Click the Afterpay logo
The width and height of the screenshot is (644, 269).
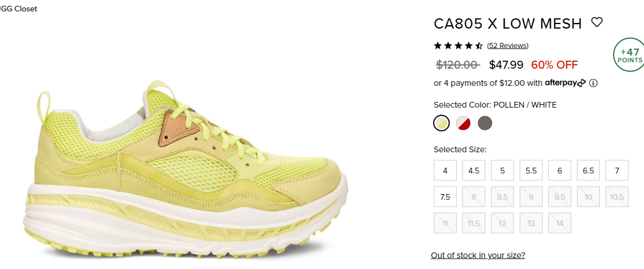[565, 83]
